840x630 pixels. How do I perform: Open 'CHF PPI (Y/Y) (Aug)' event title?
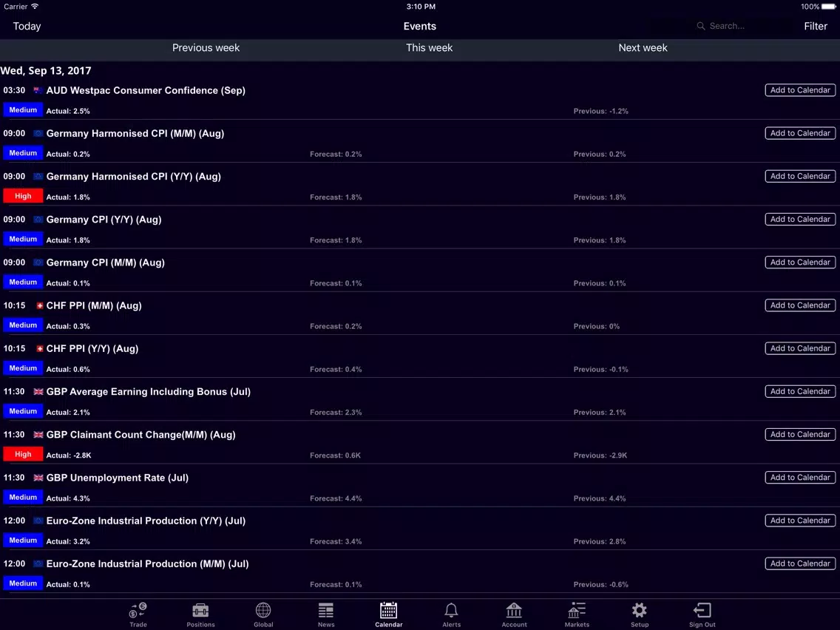(x=92, y=349)
